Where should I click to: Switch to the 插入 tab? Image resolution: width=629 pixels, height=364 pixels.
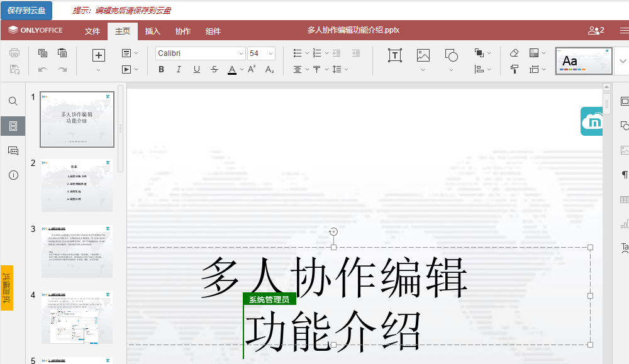[152, 31]
